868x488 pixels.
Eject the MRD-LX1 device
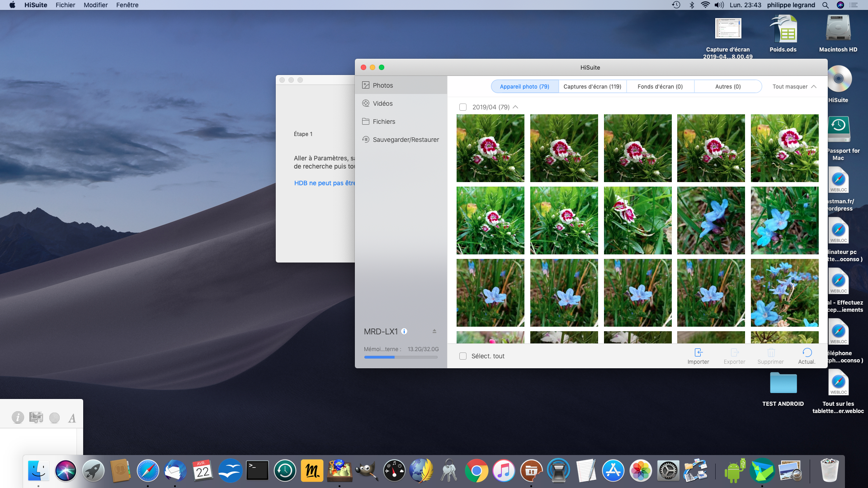[434, 331]
